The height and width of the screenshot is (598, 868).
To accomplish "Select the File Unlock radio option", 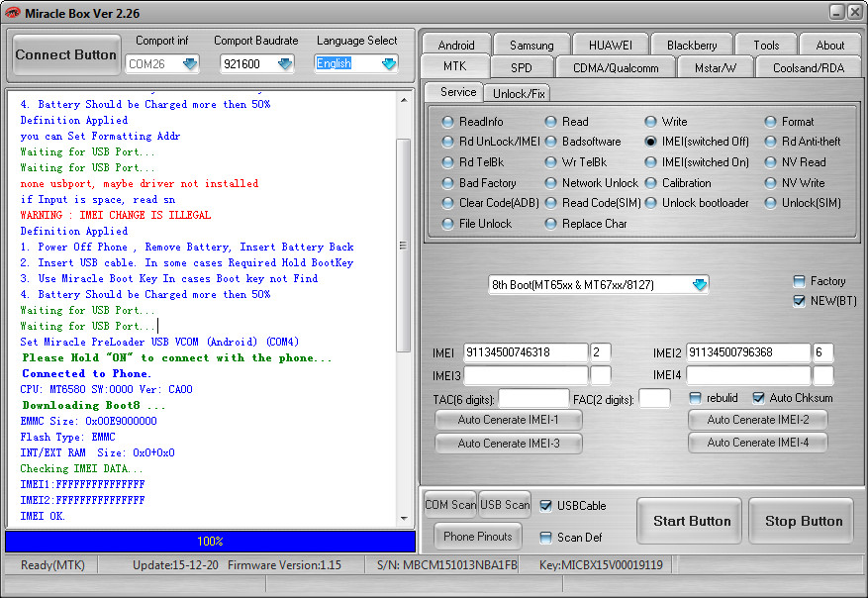I will [447, 224].
